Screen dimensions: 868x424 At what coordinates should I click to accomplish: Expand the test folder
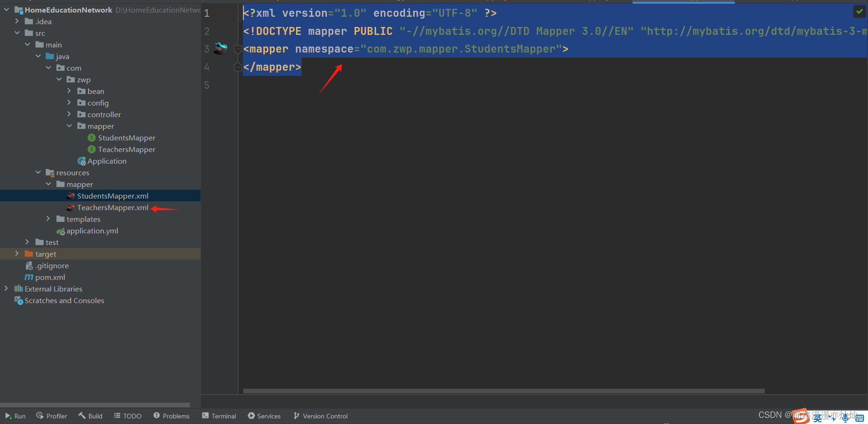tap(27, 242)
